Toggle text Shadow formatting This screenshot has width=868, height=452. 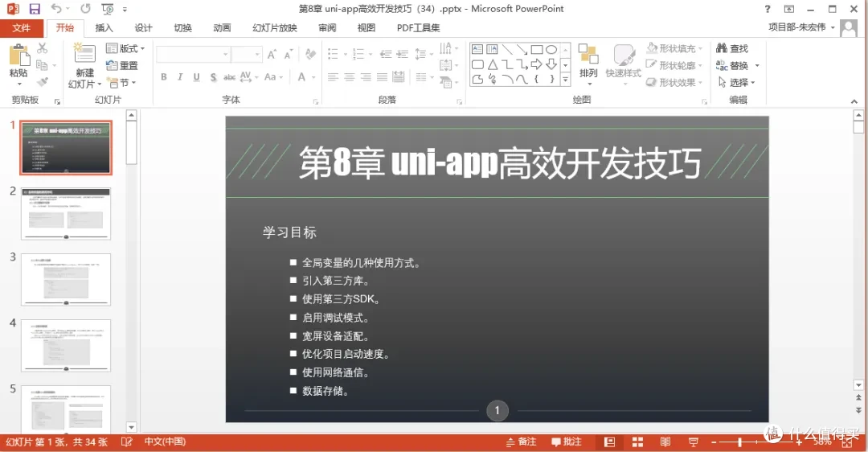pos(213,77)
